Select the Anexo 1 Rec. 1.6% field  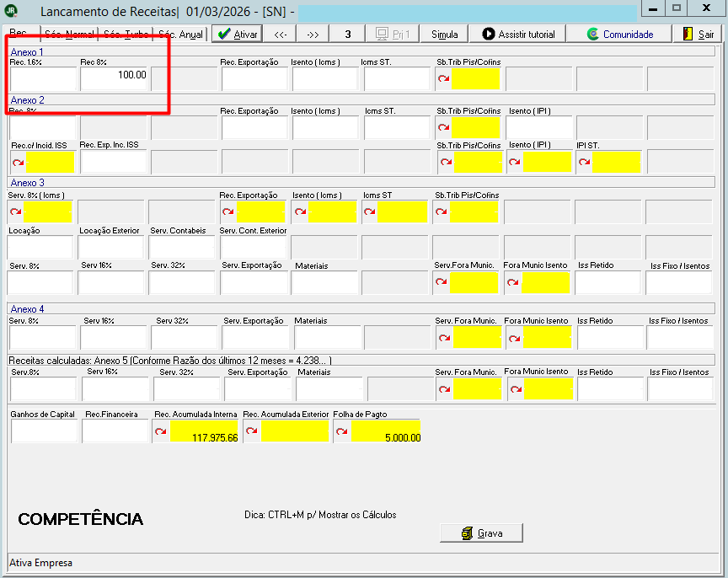pyautogui.click(x=43, y=78)
